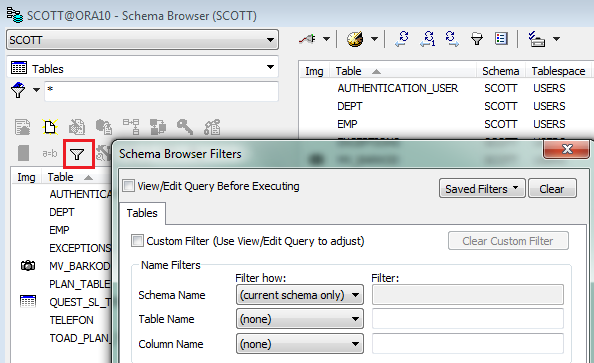Open the Tables object type dropdown
The width and height of the screenshot is (594, 363).
pyautogui.click(x=142, y=68)
